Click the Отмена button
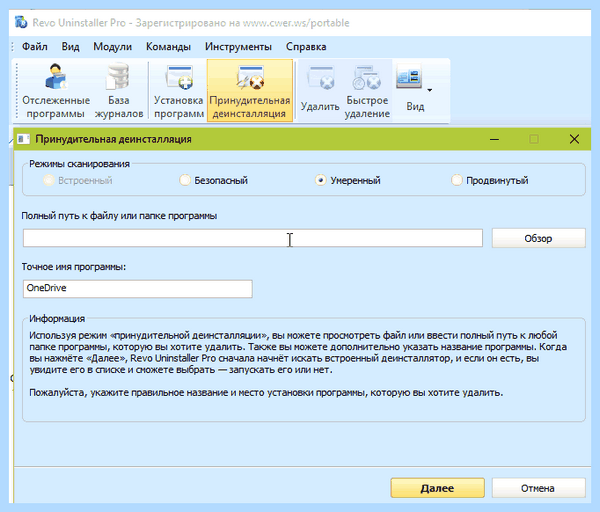This screenshot has width=600, height=512. (538, 488)
